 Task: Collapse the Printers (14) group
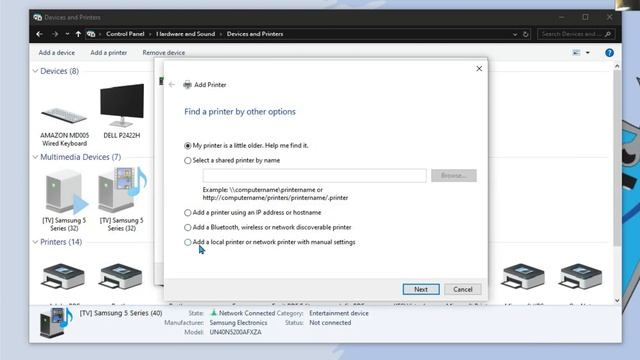pyautogui.click(x=36, y=242)
